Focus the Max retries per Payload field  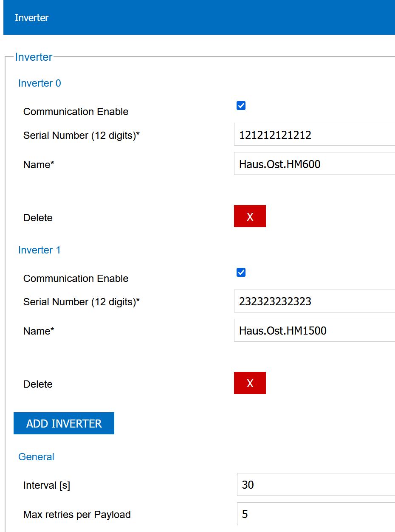point(316,514)
